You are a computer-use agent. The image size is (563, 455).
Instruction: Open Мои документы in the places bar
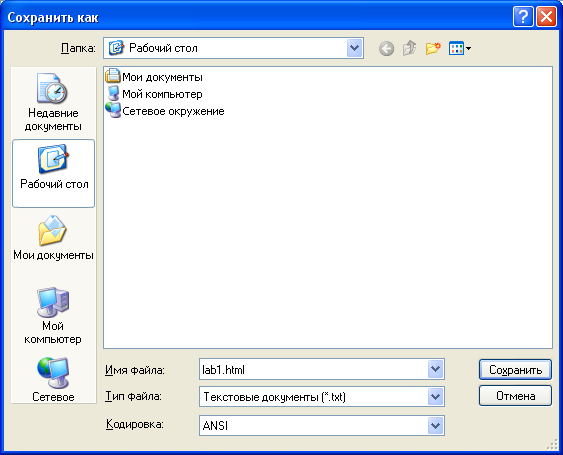coord(53,238)
